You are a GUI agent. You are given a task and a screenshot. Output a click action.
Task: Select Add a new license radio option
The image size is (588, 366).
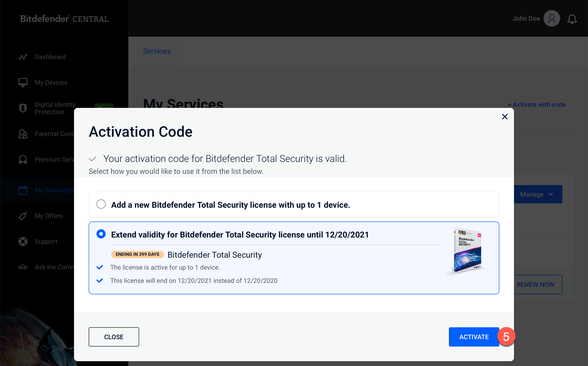click(101, 204)
